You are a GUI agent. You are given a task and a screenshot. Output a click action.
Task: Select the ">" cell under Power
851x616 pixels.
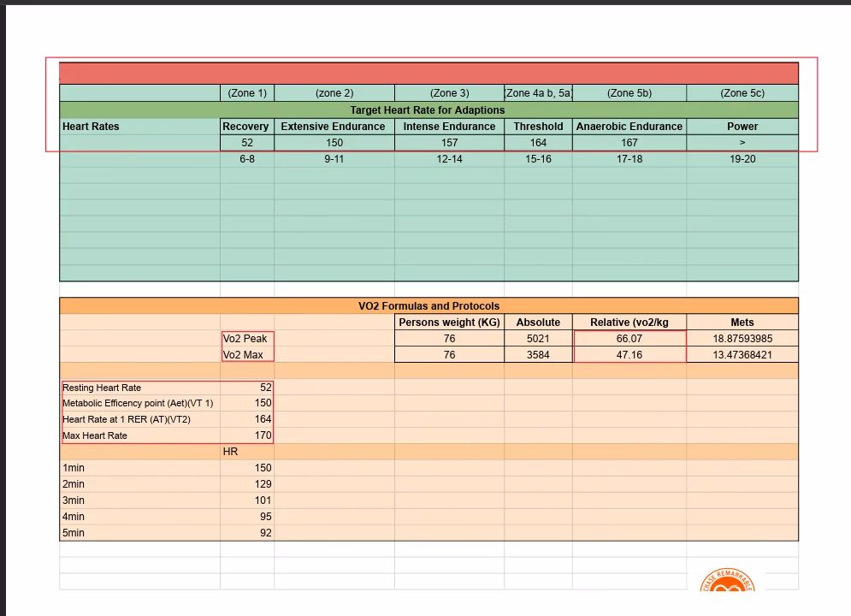[742, 143]
